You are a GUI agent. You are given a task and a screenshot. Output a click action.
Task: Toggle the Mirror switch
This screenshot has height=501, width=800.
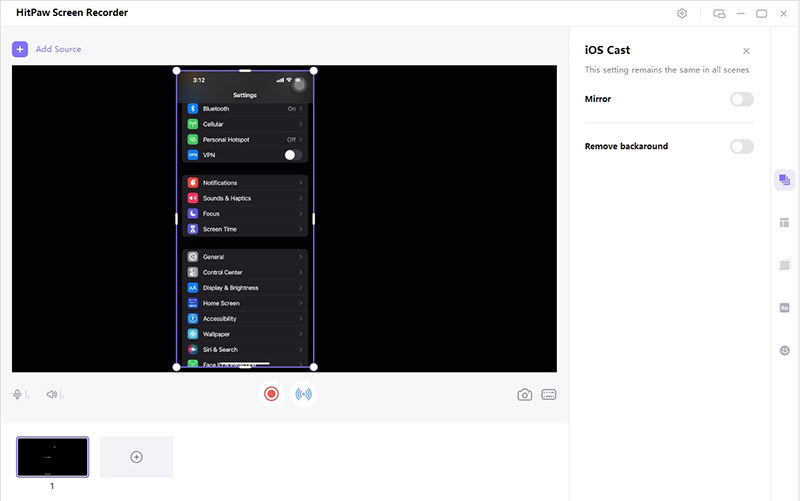[741, 99]
